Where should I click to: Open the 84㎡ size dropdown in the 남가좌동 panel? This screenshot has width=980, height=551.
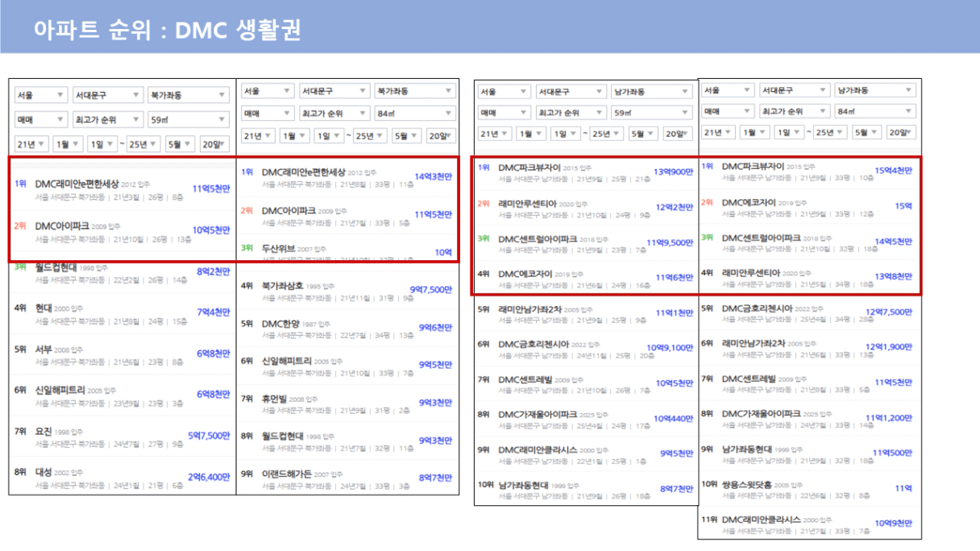coord(874,111)
